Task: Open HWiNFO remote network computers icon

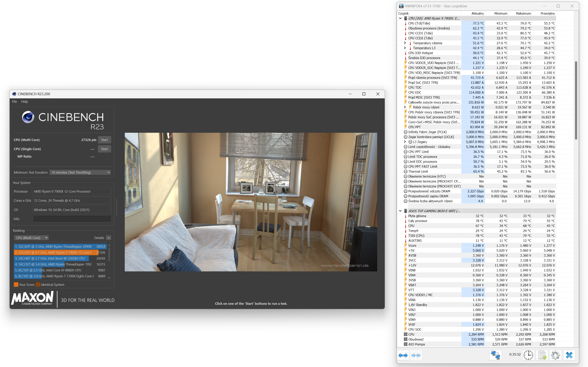Action: [x=495, y=355]
